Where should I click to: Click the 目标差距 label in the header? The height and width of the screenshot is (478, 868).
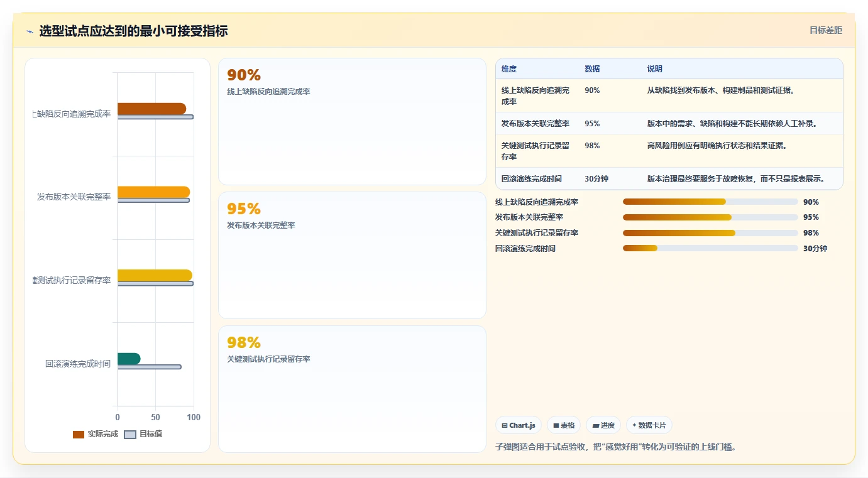pos(825,30)
